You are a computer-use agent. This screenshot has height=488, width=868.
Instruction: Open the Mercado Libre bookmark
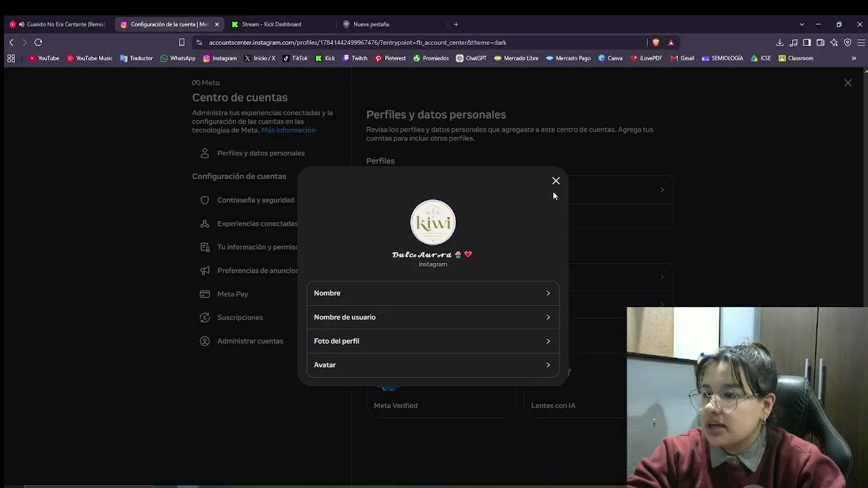516,58
